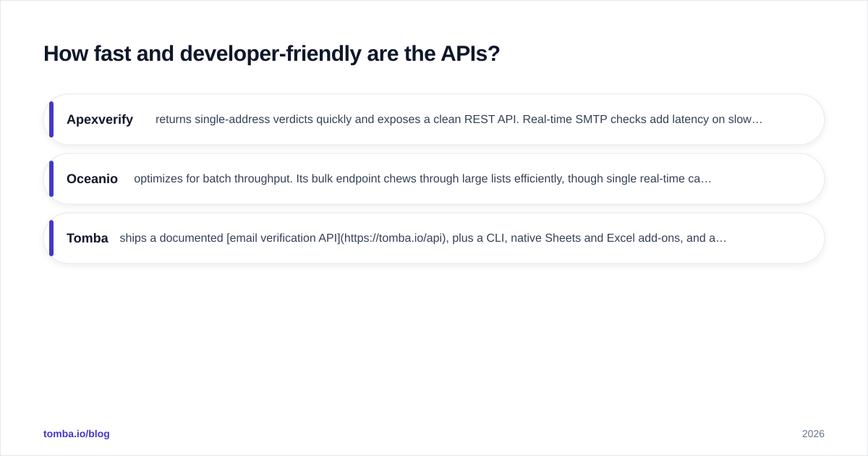This screenshot has width=868, height=456.
Task: Select the Tomba card name
Action: (88, 238)
